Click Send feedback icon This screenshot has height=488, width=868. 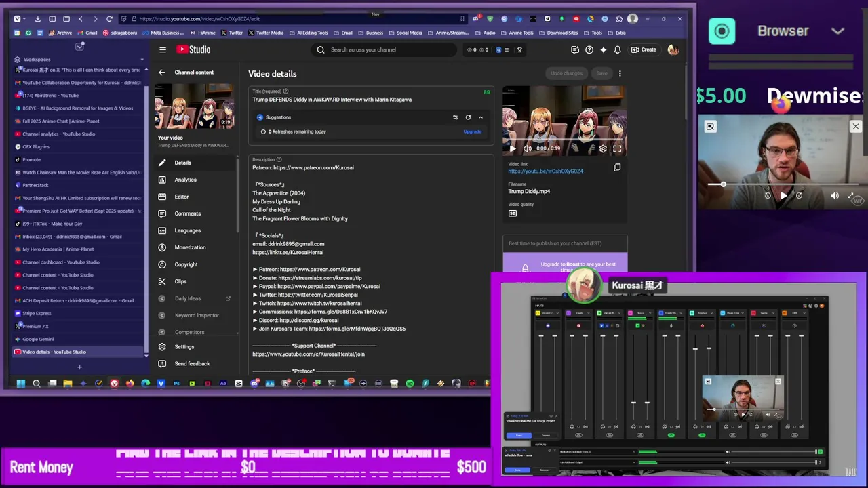coord(162,363)
